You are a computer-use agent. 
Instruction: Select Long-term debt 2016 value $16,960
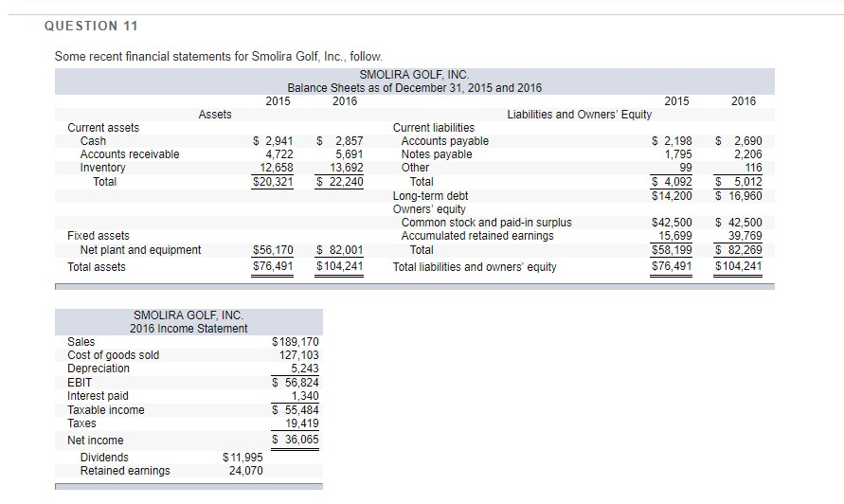(x=739, y=196)
